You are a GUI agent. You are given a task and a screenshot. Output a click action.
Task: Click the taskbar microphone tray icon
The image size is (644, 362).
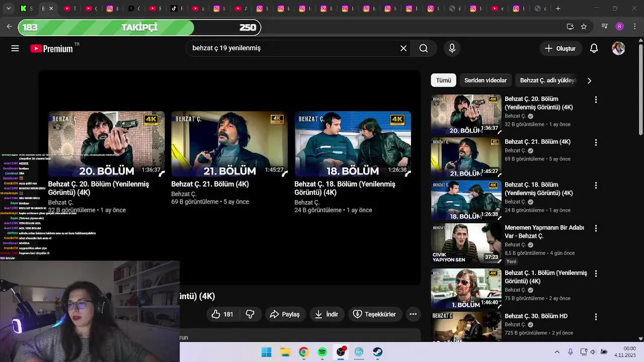(x=571, y=352)
